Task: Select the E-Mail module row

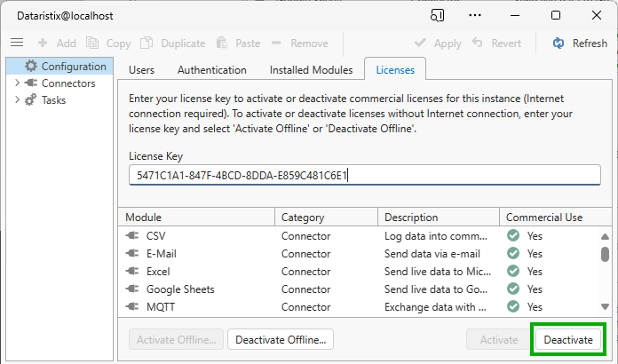Action: [359, 253]
